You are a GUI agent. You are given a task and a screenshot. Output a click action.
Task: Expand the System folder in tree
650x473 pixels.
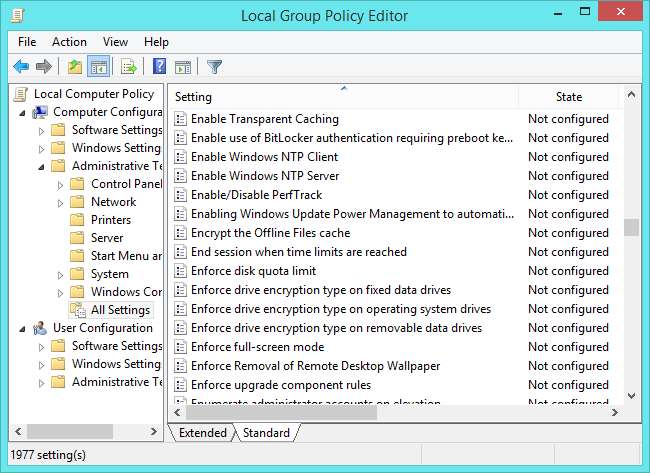[60, 274]
